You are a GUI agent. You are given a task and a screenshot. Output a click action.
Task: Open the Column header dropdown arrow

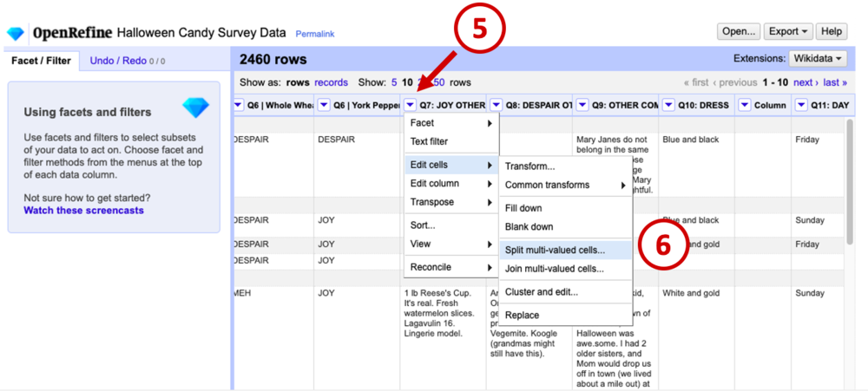pyautogui.click(x=746, y=105)
